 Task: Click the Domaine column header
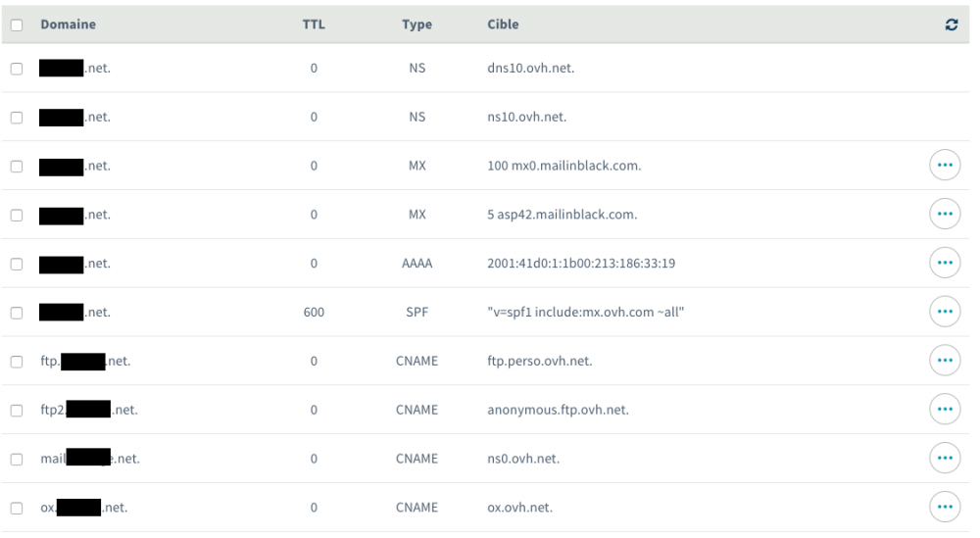coord(68,24)
